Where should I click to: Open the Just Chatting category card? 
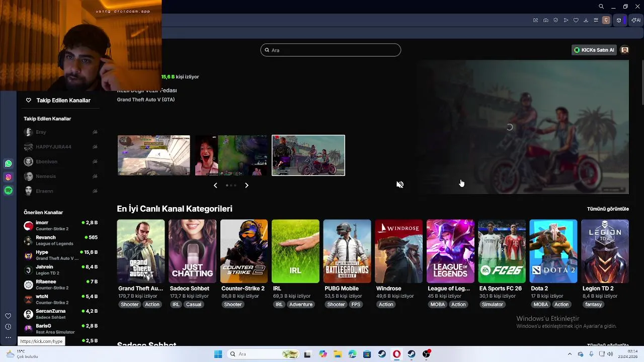(192, 251)
